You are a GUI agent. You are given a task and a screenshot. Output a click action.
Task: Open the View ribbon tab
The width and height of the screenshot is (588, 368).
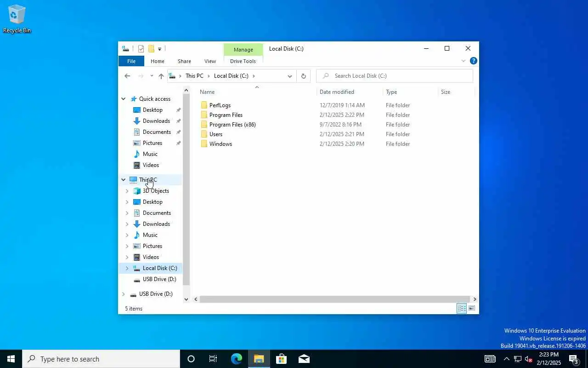210,61
